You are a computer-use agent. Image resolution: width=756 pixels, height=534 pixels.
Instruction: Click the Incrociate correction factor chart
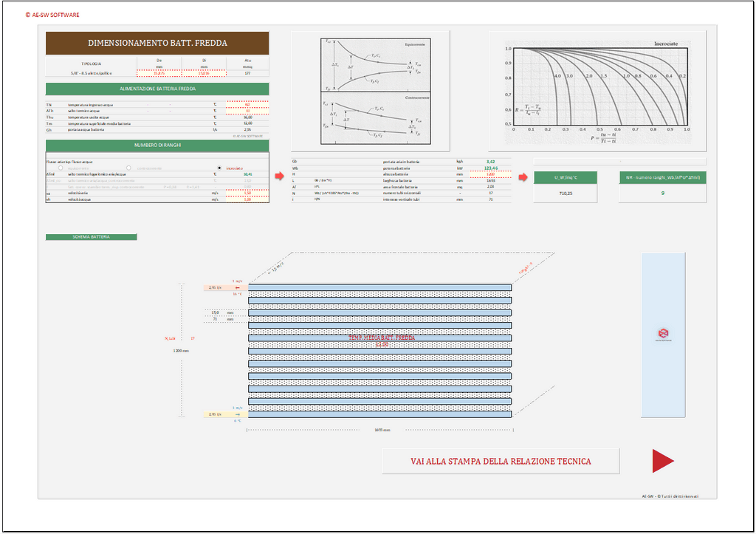(598, 90)
